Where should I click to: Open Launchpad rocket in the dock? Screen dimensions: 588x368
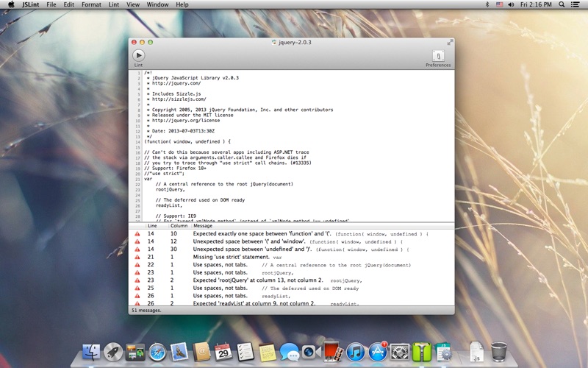(113, 352)
